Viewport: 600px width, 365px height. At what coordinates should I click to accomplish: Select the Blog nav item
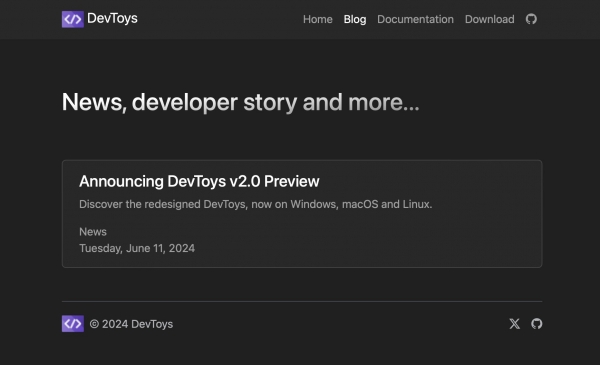(x=355, y=19)
